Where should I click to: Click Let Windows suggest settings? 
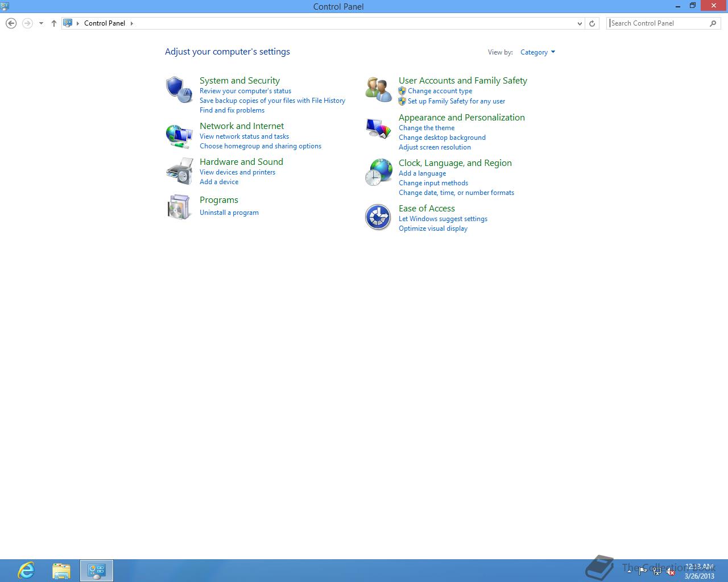(443, 219)
